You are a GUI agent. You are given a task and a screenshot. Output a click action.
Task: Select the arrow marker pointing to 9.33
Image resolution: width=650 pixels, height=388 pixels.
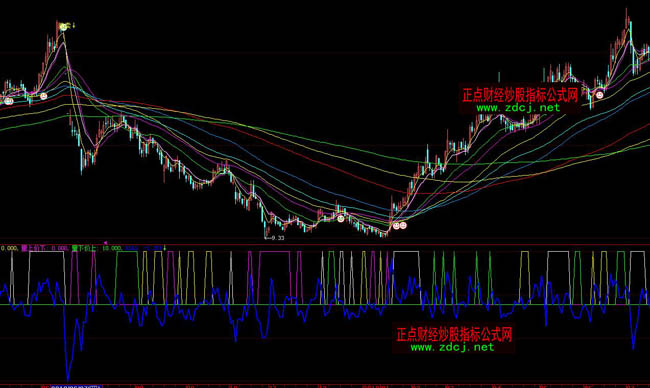pyautogui.click(x=267, y=238)
